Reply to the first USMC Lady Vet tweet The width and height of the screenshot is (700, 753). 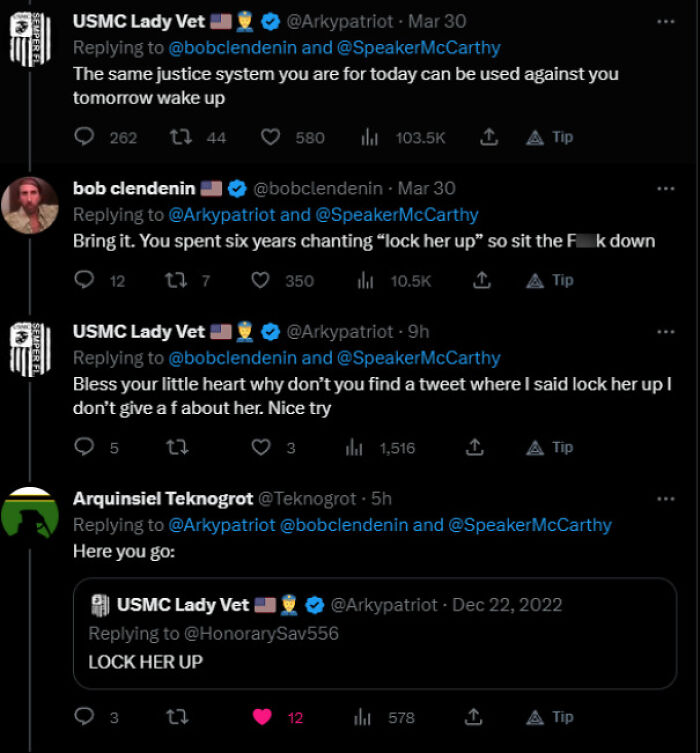[85, 137]
